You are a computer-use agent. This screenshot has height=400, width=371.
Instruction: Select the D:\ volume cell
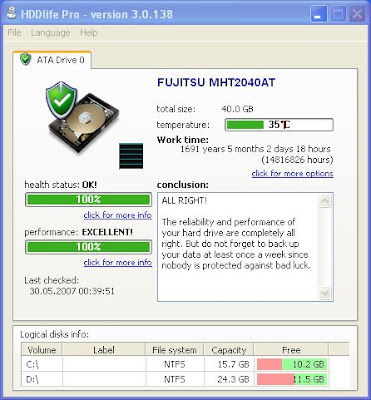[42, 379]
